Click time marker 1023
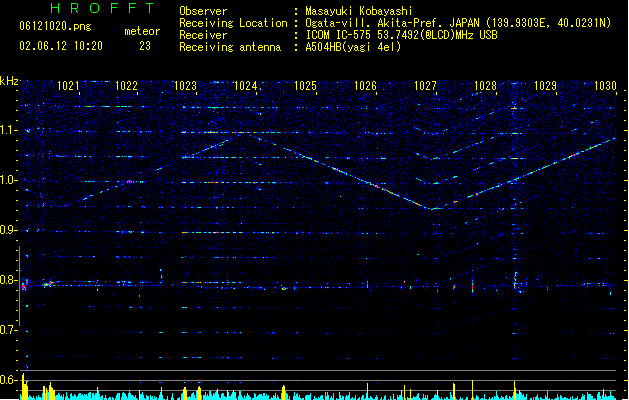 coord(185,86)
